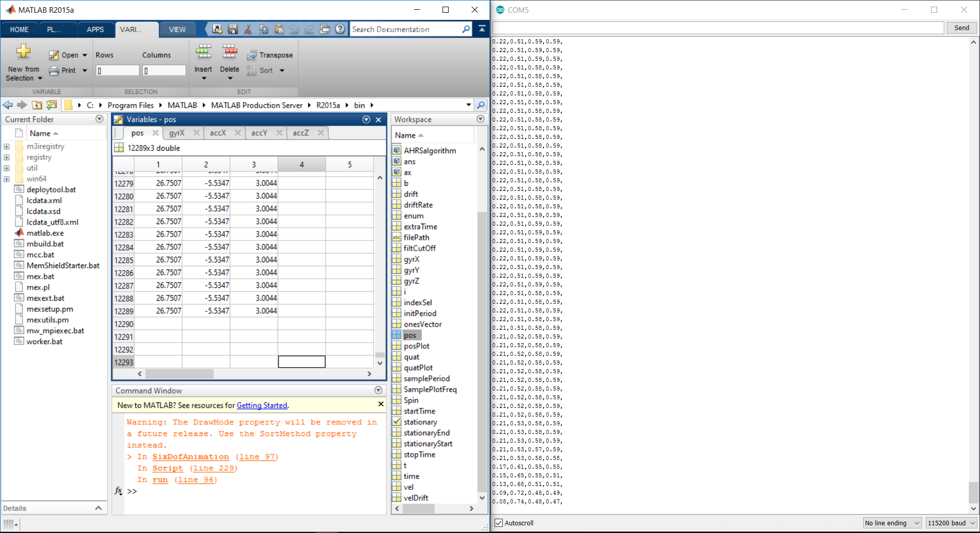Expand the Details panel
Image resolution: width=980 pixels, height=533 pixels.
[x=99, y=508]
